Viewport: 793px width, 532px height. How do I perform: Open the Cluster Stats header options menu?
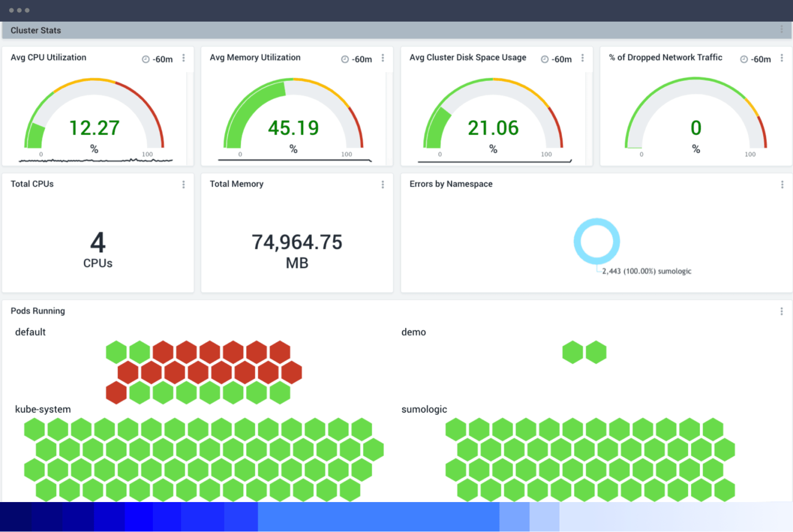click(x=782, y=30)
